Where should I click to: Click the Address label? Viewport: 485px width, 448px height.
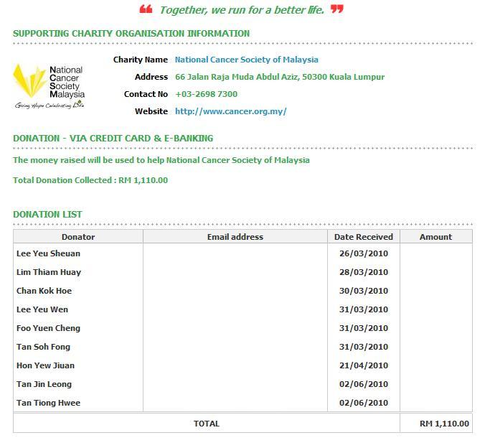(151, 77)
